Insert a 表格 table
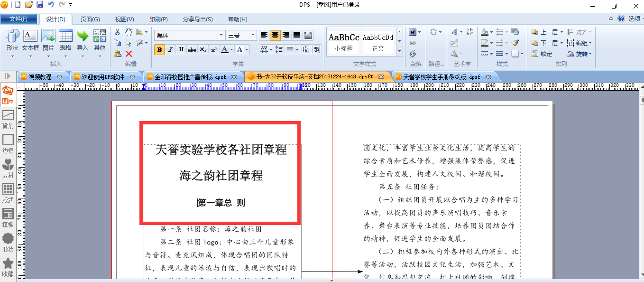 click(x=65, y=40)
